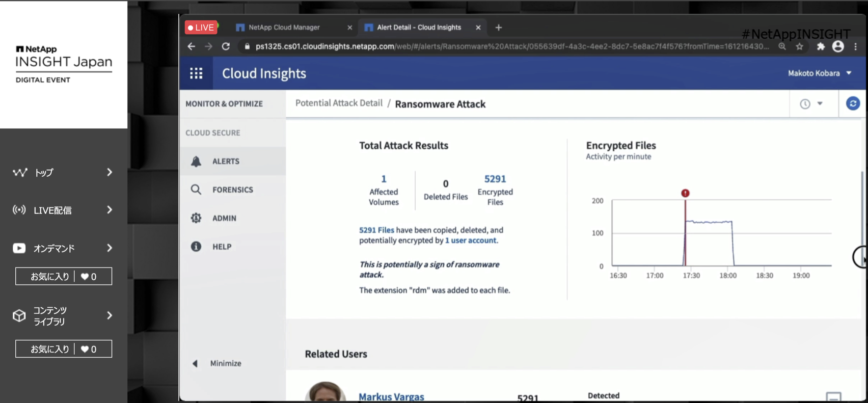868x403 pixels.
Task: Select the Cloud Secure section header
Action: click(x=212, y=133)
